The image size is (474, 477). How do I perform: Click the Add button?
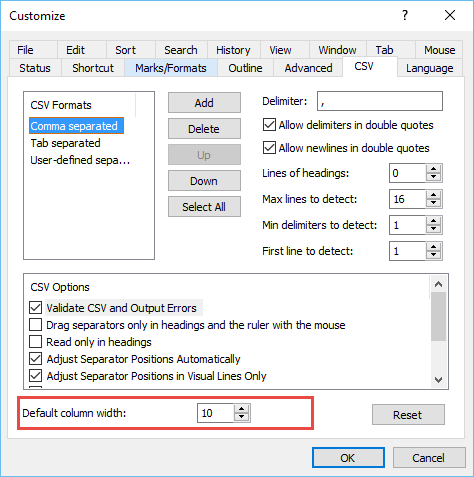[x=204, y=103]
